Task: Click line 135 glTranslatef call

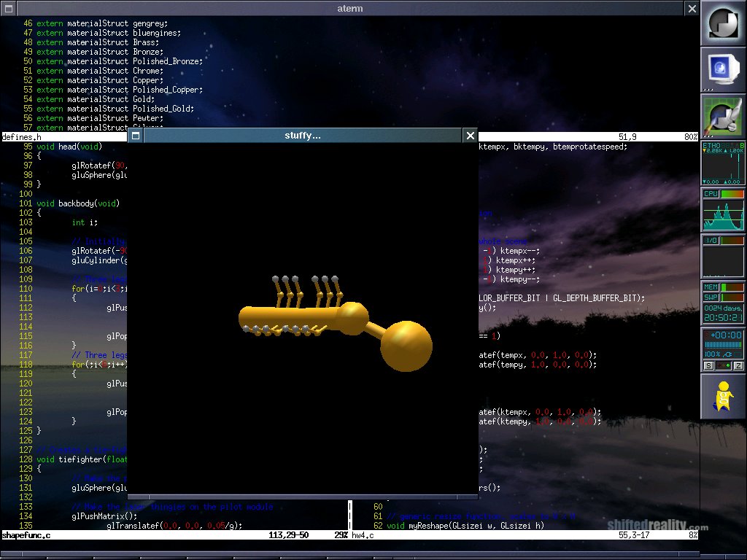Action: coord(174,526)
